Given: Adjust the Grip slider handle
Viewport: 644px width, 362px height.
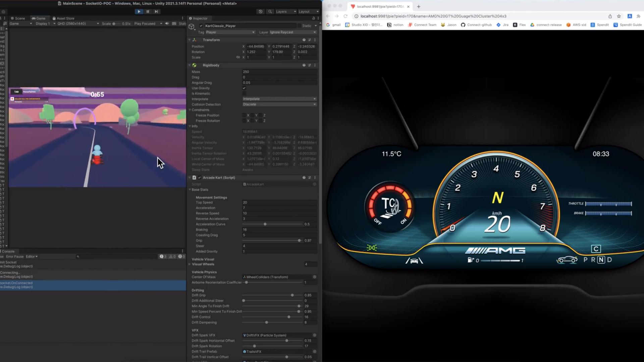Looking at the screenshot, I should click(x=299, y=240).
